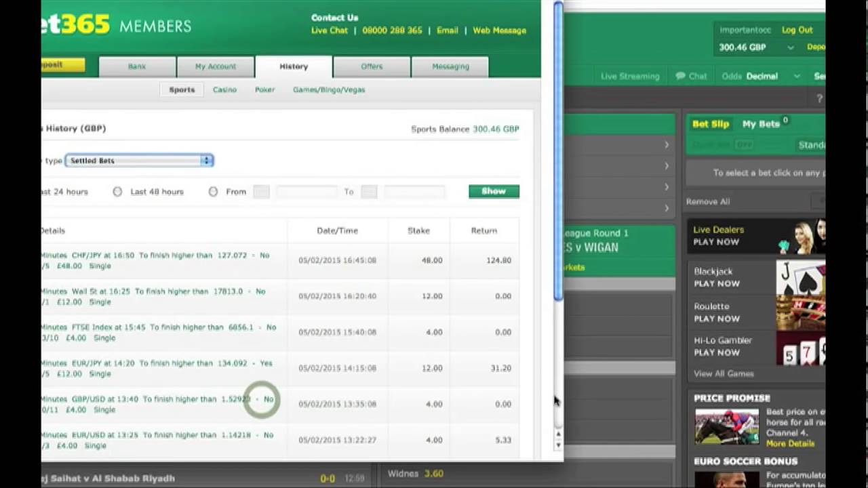Switch to the My Account tab

click(x=216, y=66)
